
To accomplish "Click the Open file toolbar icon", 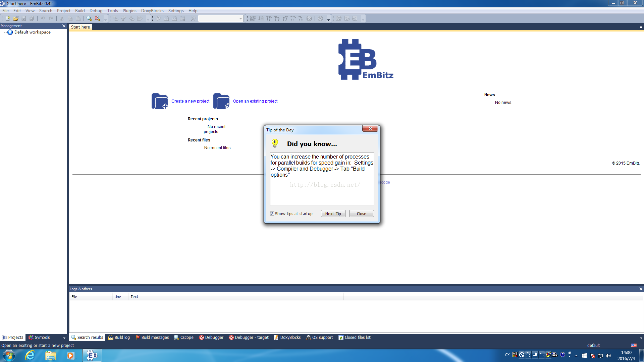I will [16, 18].
